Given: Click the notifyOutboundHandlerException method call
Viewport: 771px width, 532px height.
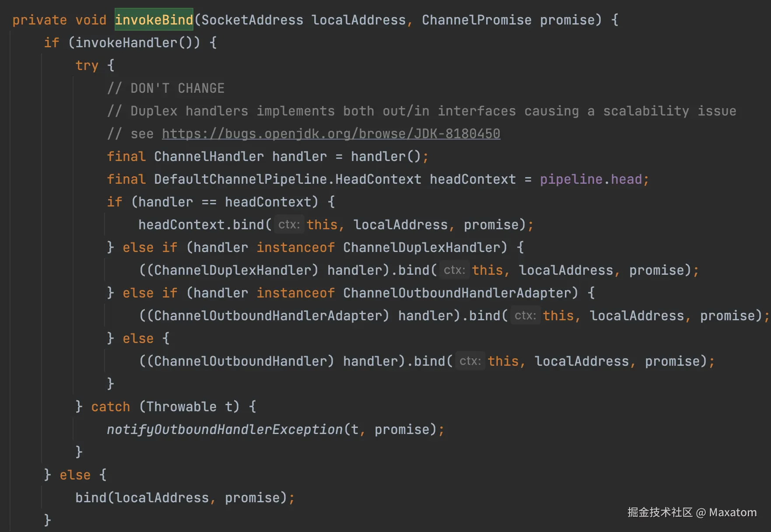Looking at the screenshot, I should pos(224,430).
